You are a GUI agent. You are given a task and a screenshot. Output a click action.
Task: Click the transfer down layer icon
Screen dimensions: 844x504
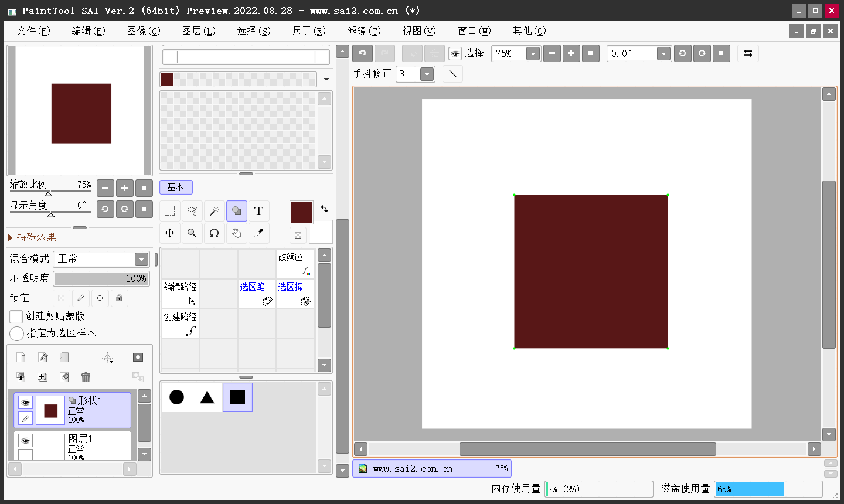click(21, 377)
